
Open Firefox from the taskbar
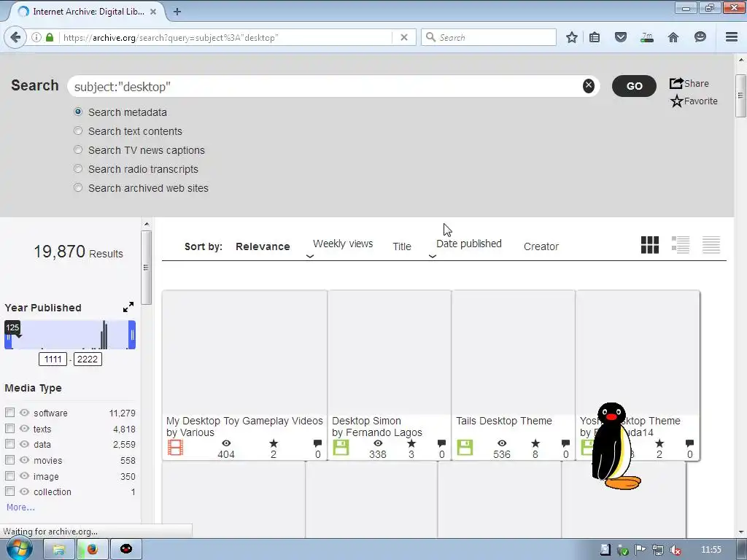(92, 550)
